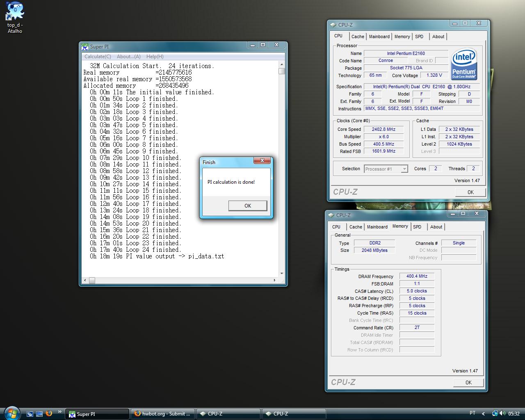The image size is (525, 420).
Task: Click the upper CPU-Z window title icon
Action: pyautogui.click(x=333, y=25)
